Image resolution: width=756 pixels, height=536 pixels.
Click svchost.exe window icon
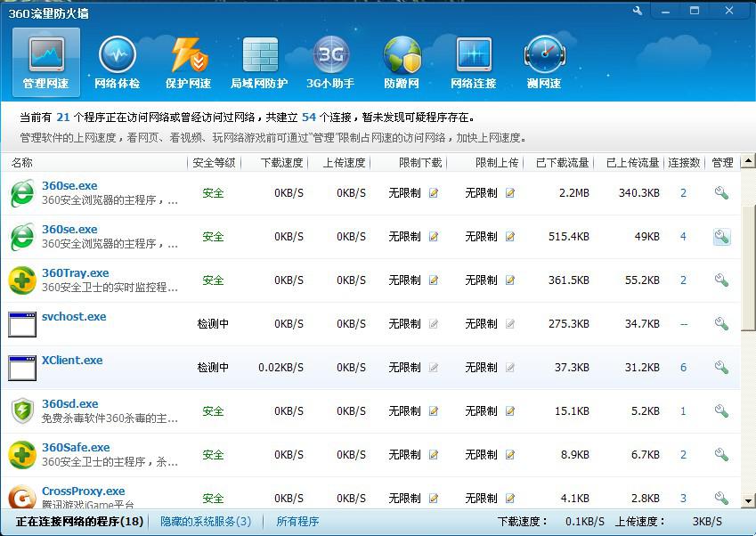pos(22,324)
